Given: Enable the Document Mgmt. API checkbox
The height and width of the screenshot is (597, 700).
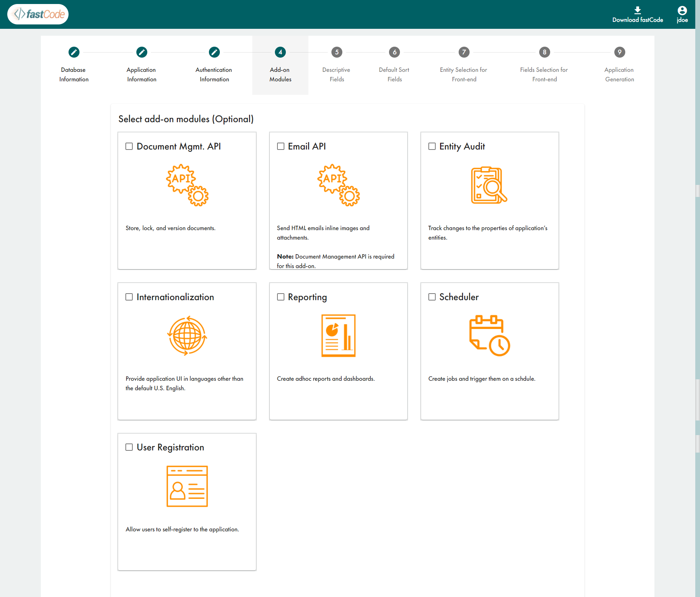Looking at the screenshot, I should point(129,146).
